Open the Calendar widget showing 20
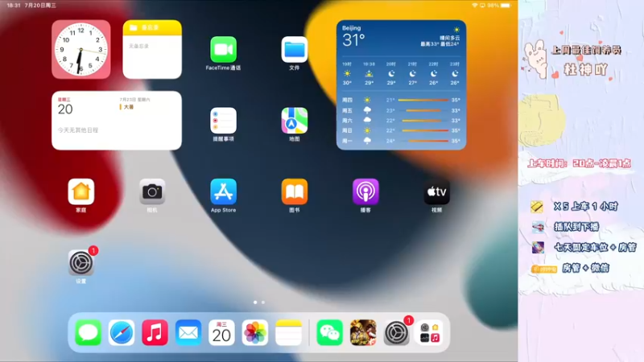Screen dimensions: 644x362 (x=117, y=121)
